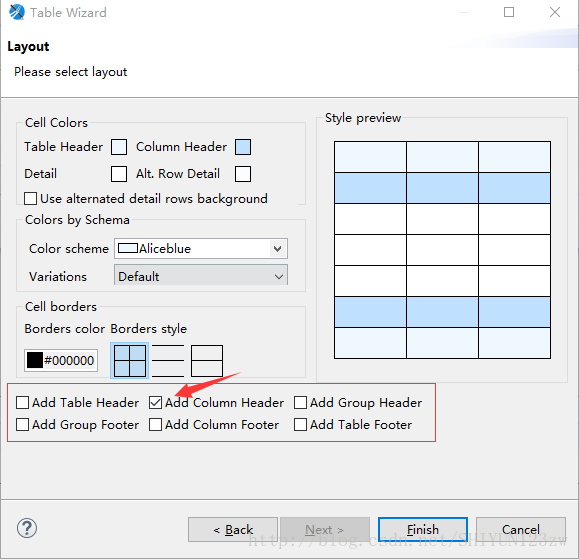The image size is (579, 560).
Task: Go Back to previous wizard page
Action: (x=233, y=530)
